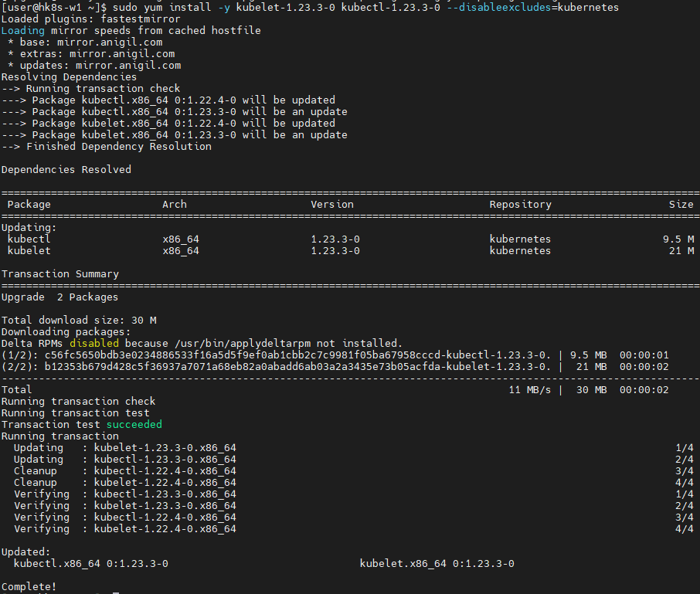The height and width of the screenshot is (594, 700).
Task: Click the cyan 'Loading' word
Action: tap(22, 30)
